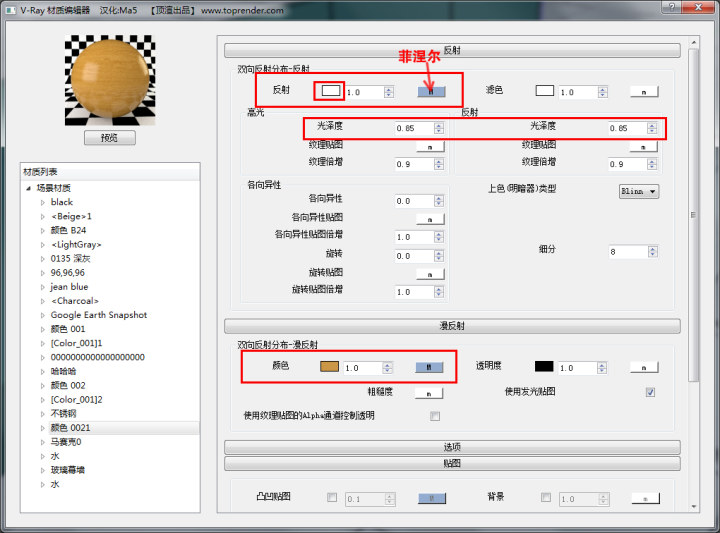Viewport: 720px width, 533px height.
Task: Collapse the 反射 section header
Action: point(452,50)
